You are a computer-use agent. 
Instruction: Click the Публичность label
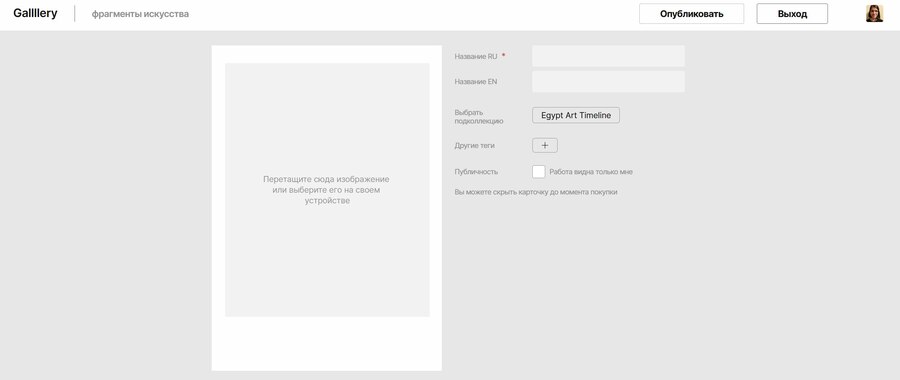click(476, 172)
